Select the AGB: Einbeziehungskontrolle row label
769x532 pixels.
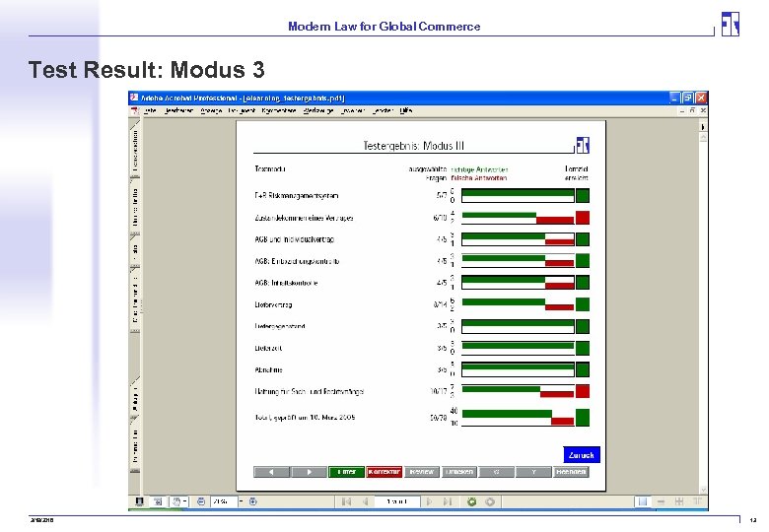(297, 262)
